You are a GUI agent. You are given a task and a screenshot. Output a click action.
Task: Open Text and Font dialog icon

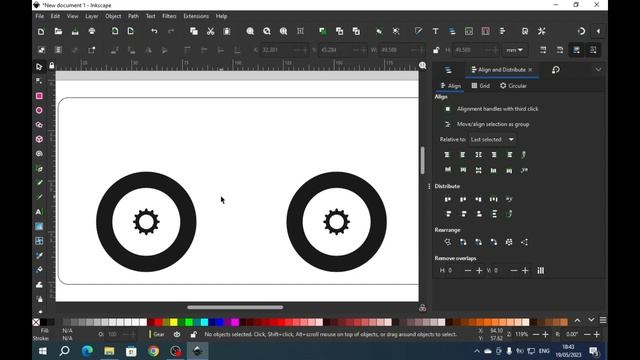click(436, 31)
